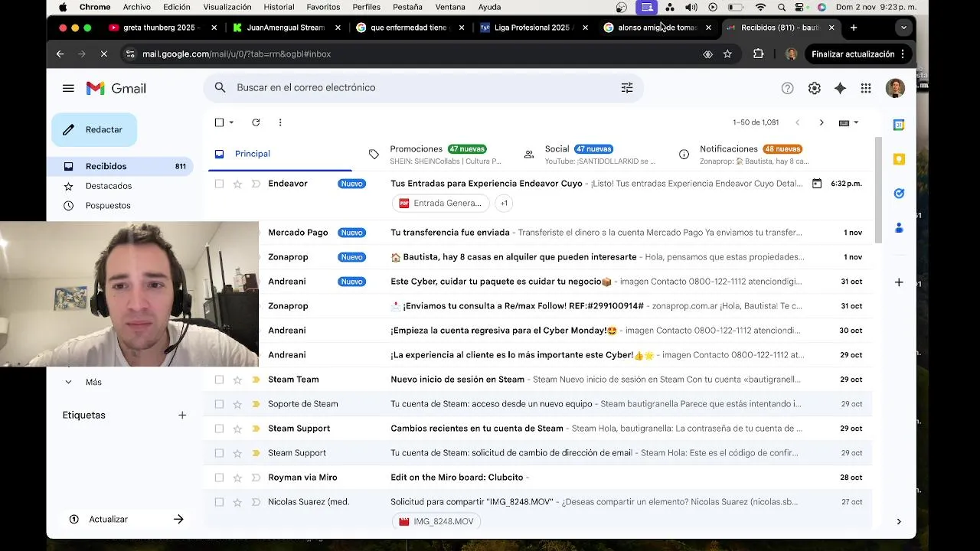Refresh the inbox with the reload icon
The image size is (980, 551).
coord(256,122)
